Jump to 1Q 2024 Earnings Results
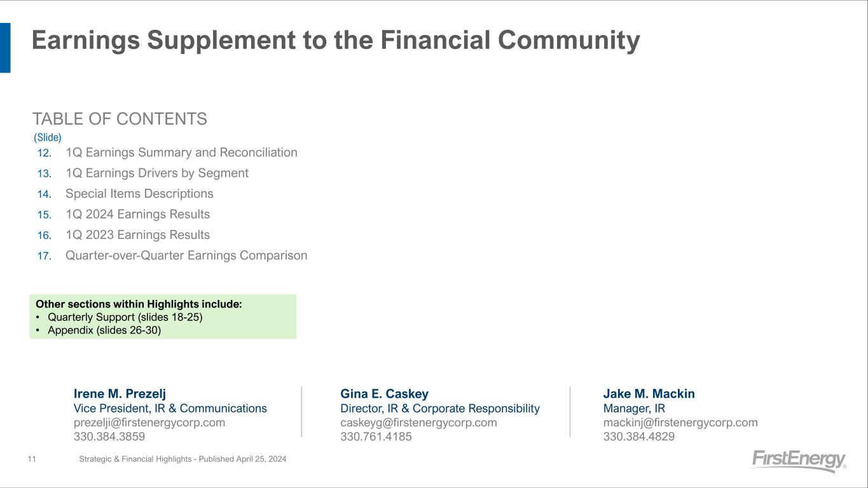Image resolution: width=868 pixels, height=488 pixels. (137, 214)
